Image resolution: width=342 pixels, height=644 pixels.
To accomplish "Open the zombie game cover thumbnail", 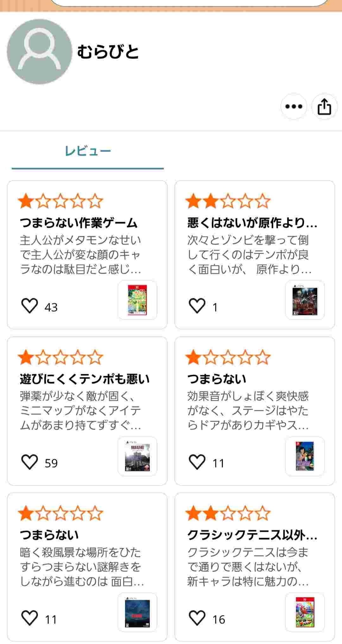I will tap(305, 300).
